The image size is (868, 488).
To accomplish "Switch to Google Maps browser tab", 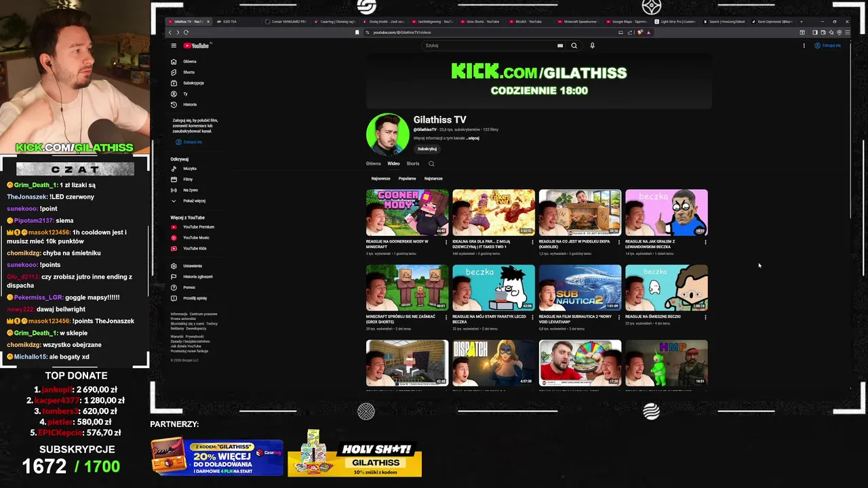I will pyautogui.click(x=625, y=22).
